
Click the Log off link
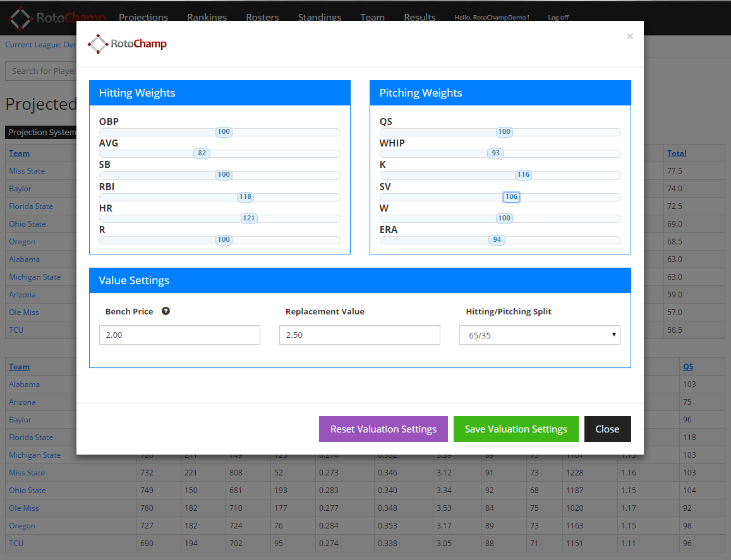[x=558, y=17]
